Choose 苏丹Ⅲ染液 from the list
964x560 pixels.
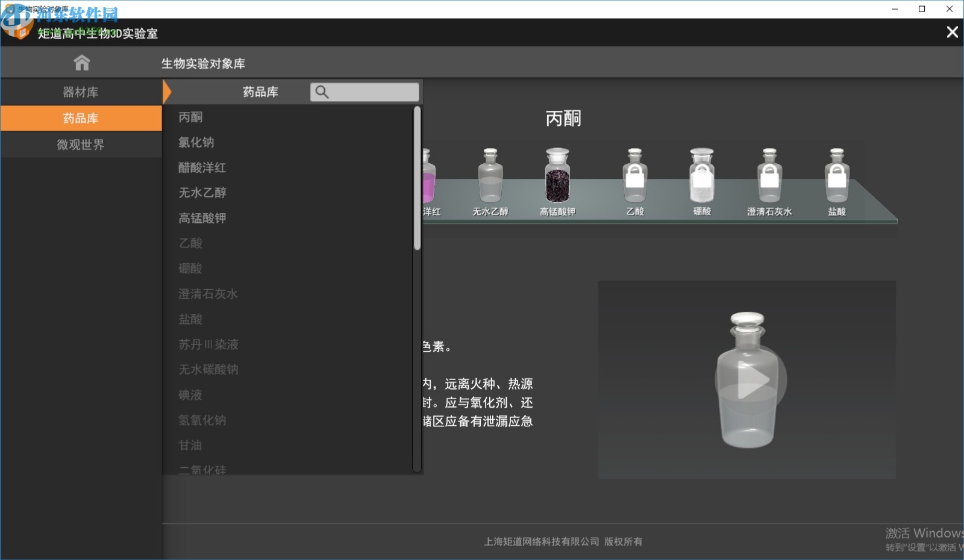point(208,344)
